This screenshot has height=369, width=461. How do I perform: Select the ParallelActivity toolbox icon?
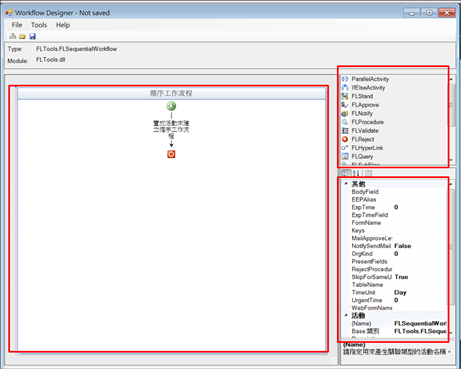(x=345, y=79)
